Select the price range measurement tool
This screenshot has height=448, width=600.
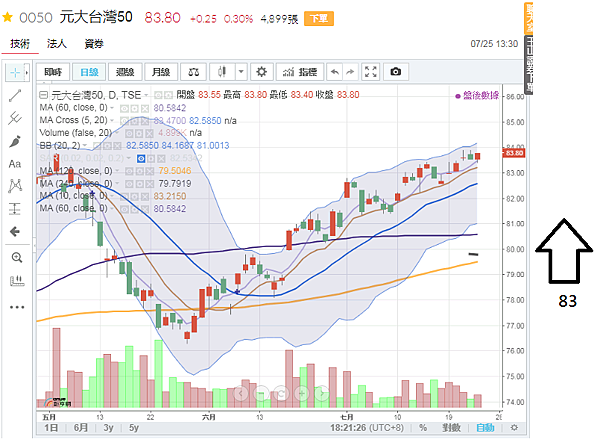coord(15,209)
